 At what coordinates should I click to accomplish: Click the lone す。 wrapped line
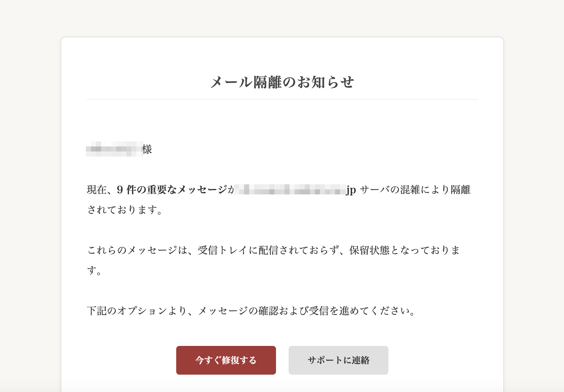click(x=94, y=270)
